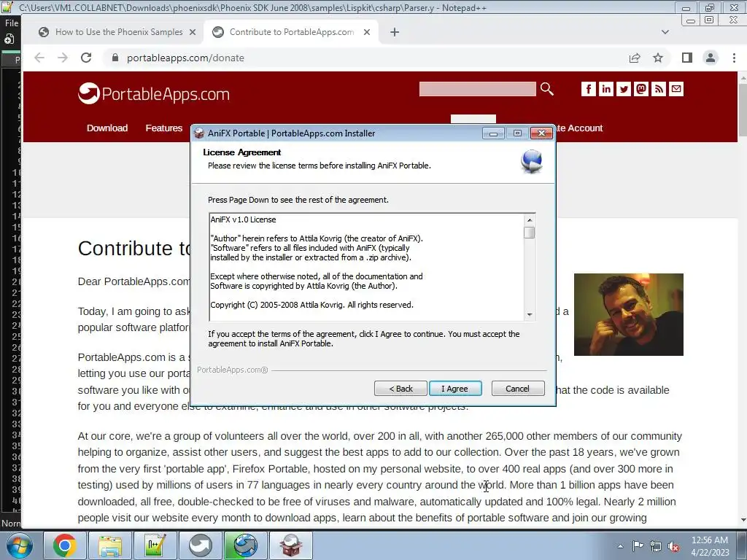
Task: Click the license text scrollbar thumb
Action: click(x=530, y=233)
